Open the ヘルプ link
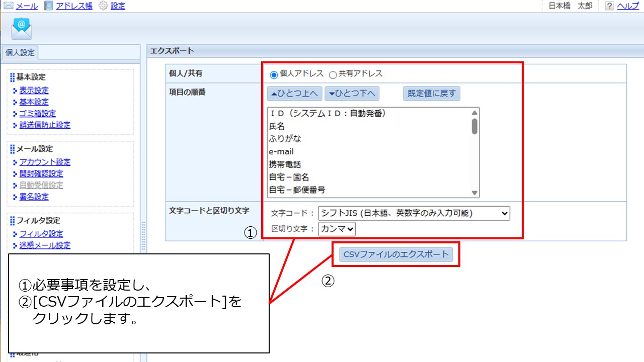This screenshot has width=644, height=362. pyautogui.click(x=628, y=6)
